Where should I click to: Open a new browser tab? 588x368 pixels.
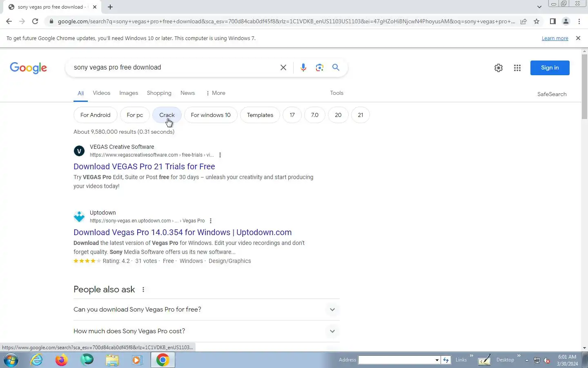click(x=110, y=7)
